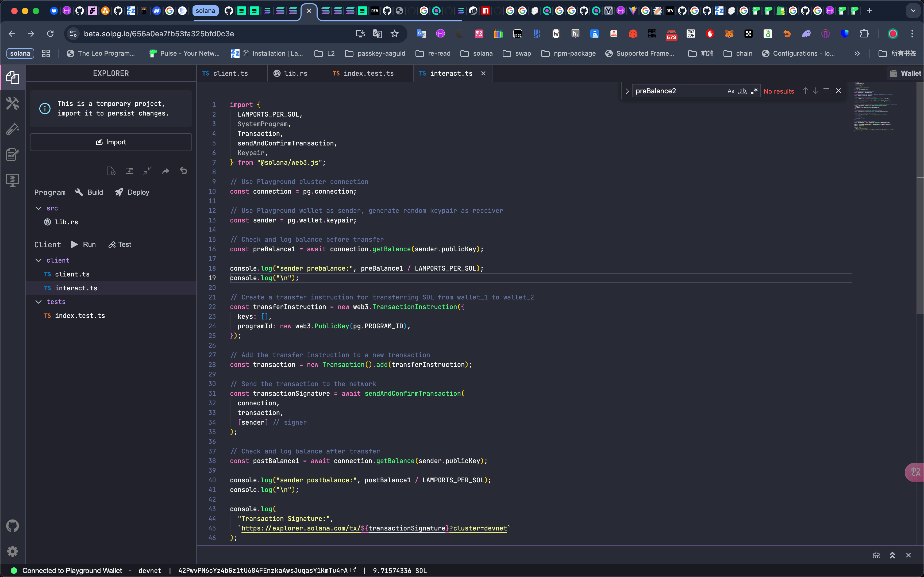Open the npm-package bookmarks folder

click(568, 53)
